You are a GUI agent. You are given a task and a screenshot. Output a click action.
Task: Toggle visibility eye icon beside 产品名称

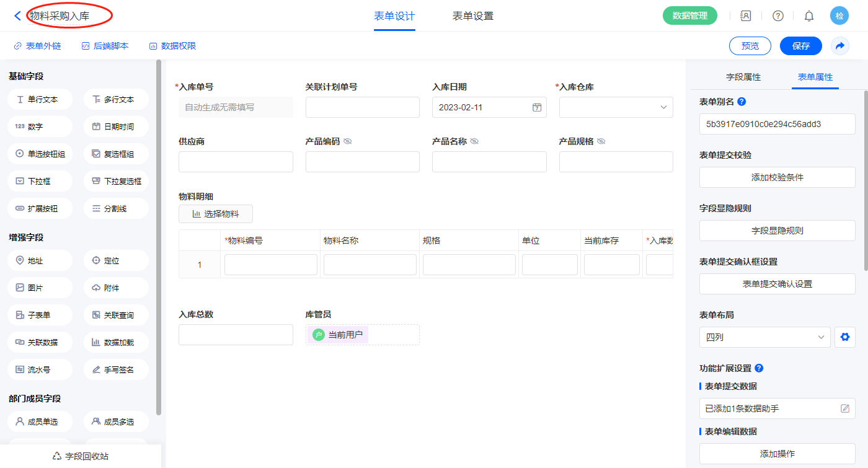click(x=474, y=141)
